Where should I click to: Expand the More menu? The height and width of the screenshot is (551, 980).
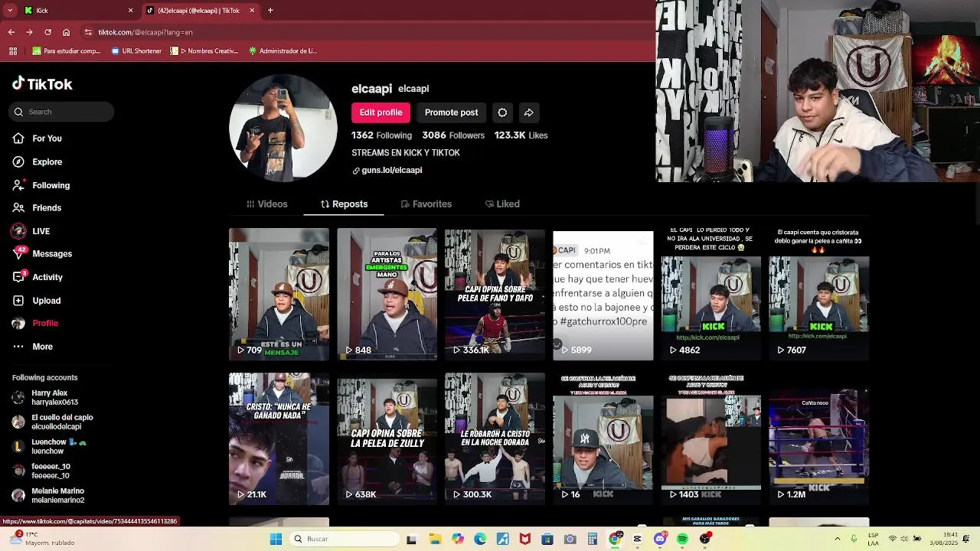point(32,347)
